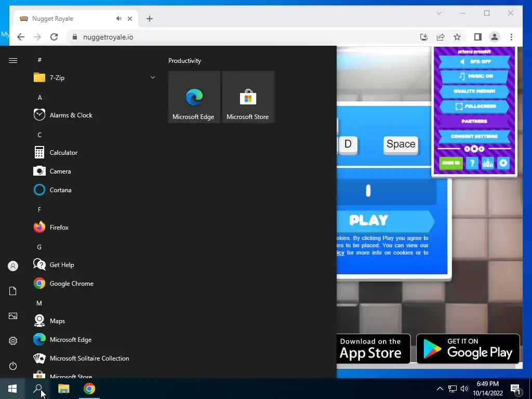Open Documents from Start sidebar
Viewport: 532px width, 399px height.
click(x=13, y=291)
